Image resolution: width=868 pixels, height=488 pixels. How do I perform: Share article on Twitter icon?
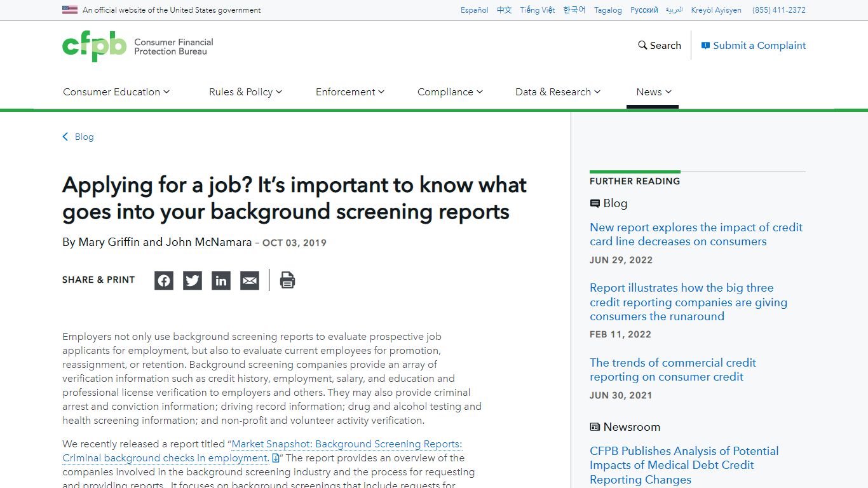tap(193, 280)
